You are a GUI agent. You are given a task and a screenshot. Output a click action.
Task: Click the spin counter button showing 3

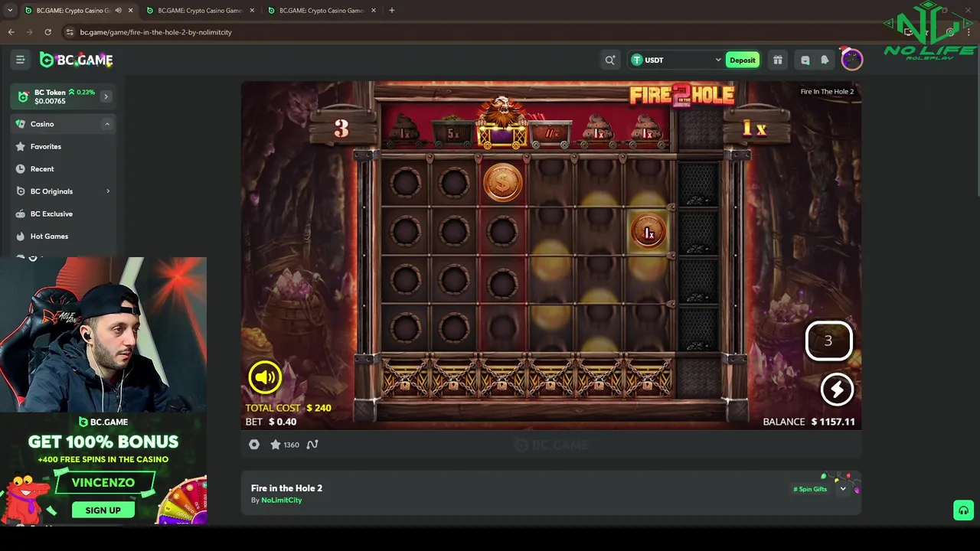point(828,341)
